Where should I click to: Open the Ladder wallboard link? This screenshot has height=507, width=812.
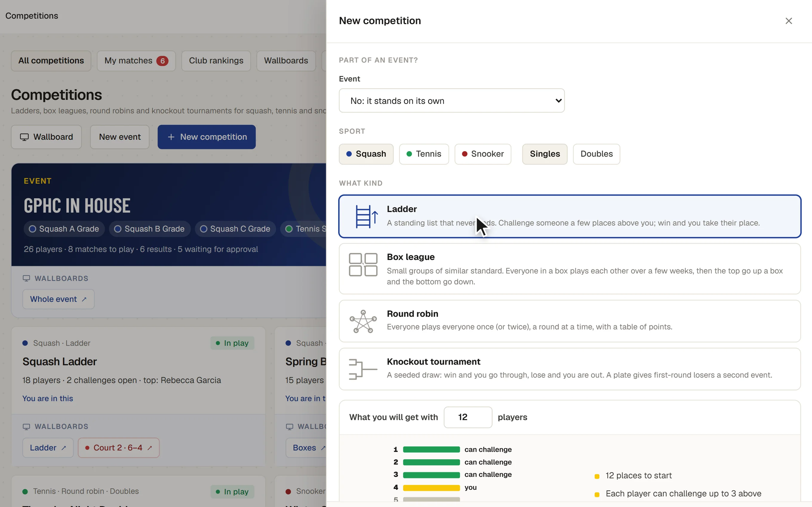pyautogui.click(x=48, y=448)
